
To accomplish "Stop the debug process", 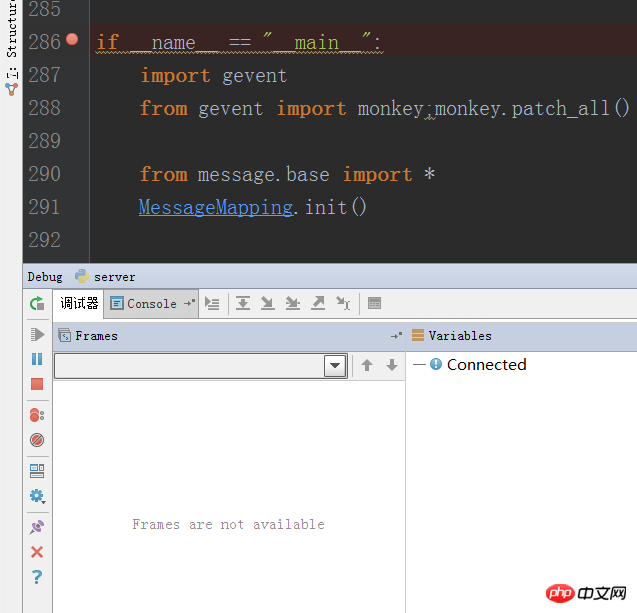I will pos(37,384).
